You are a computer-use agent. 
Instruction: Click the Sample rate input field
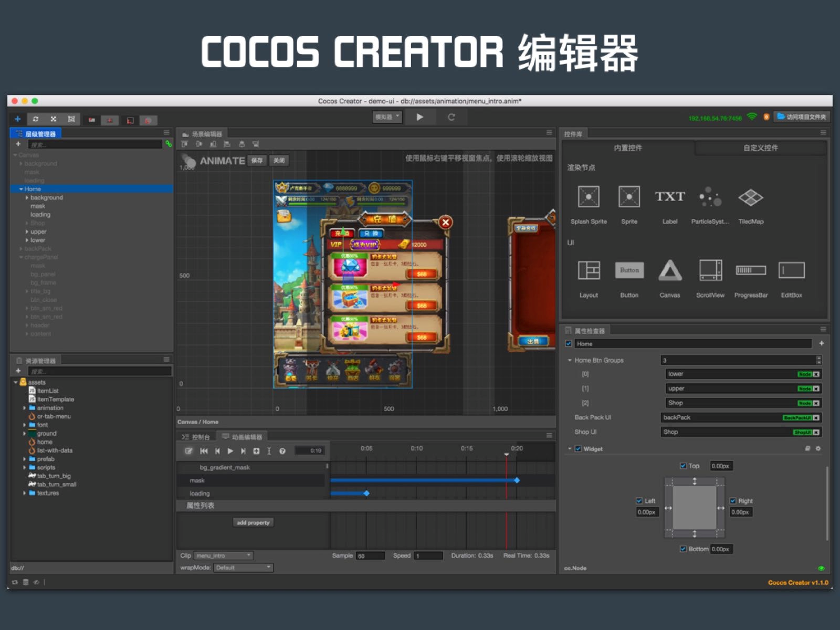click(x=370, y=556)
